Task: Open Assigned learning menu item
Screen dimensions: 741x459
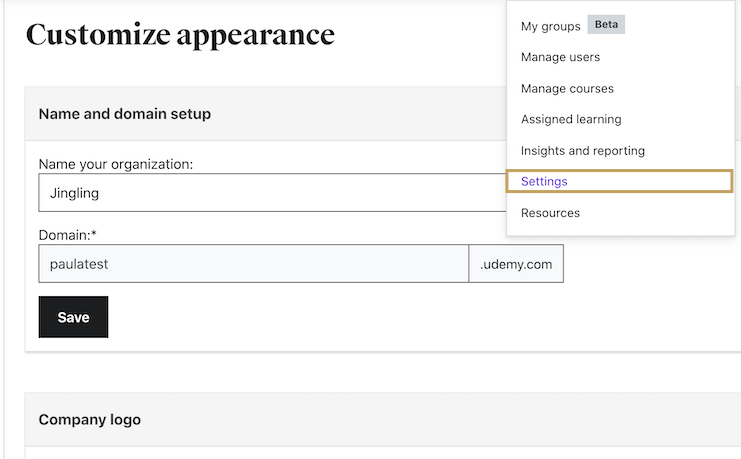Action: coord(571,119)
